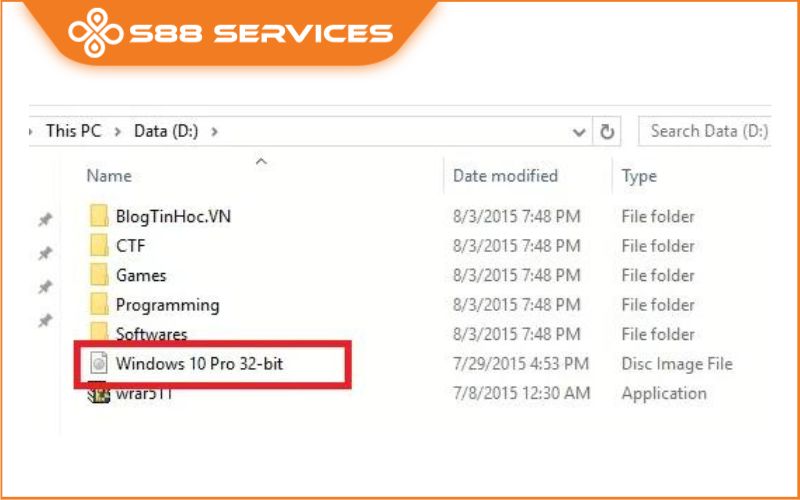Click the first pinned item pin icon
800x500 pixels.
pyautogui.click(x=45, y=219)
